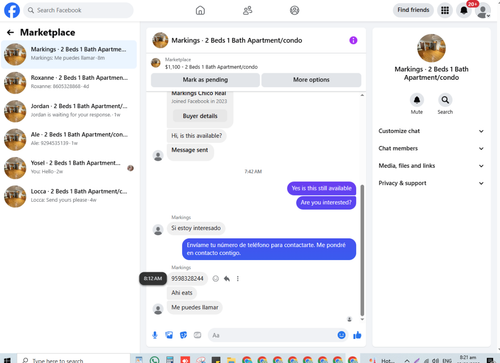
Task: Open the notifications bell icon
Action: [x=464, y=10]
